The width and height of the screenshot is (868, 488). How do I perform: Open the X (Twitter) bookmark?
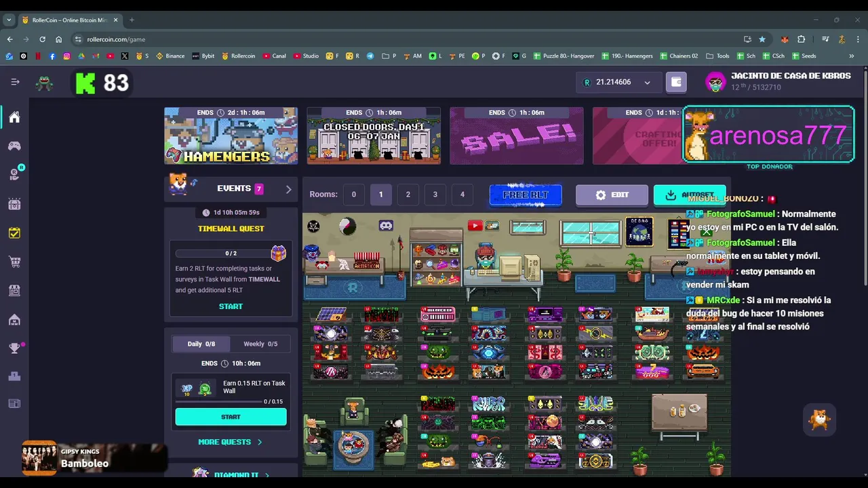click(124, 56)
